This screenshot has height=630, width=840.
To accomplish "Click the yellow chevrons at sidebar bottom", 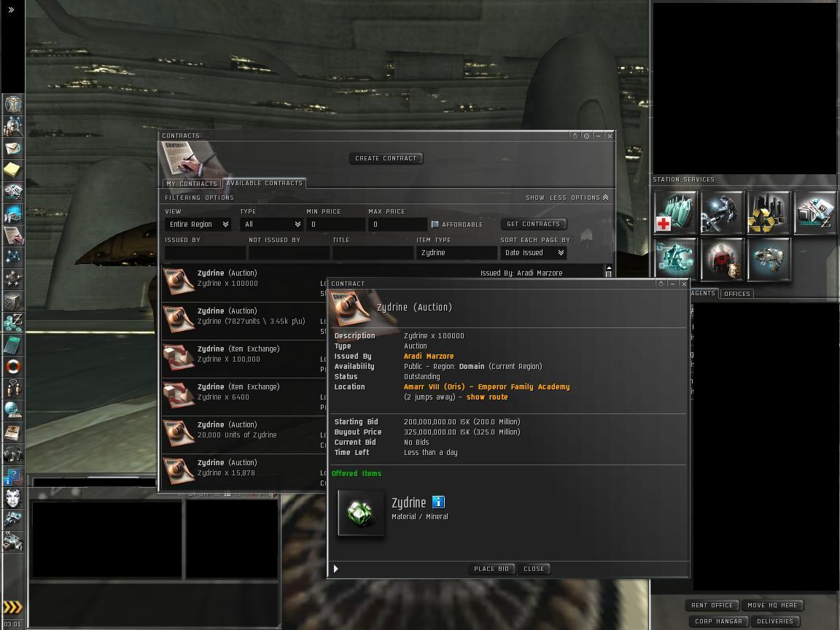I will tap(13, 607).
